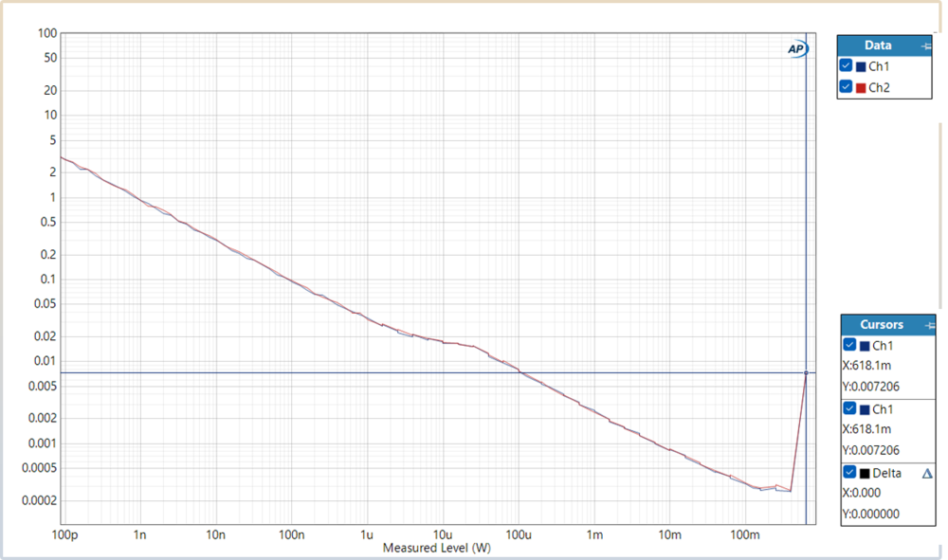948x560 pixels.
Task: Click the cursor marker at the curve peak
Action: pos(806,372)
